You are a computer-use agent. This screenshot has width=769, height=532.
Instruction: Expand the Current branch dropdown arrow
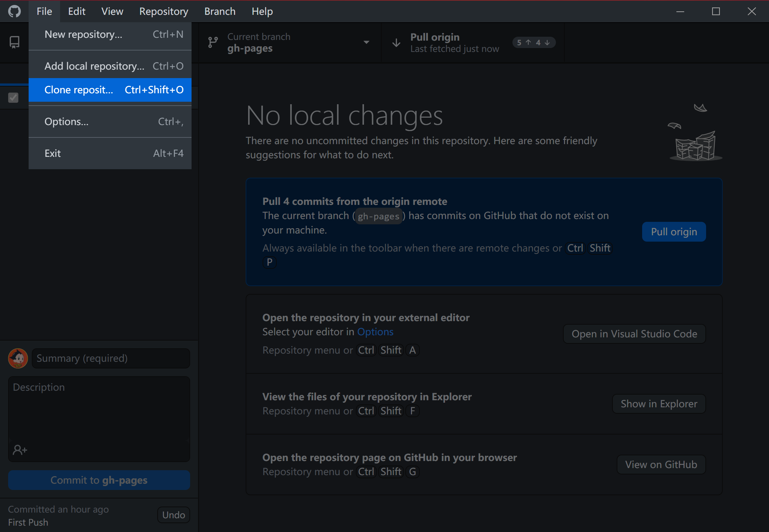click(366, 42)
